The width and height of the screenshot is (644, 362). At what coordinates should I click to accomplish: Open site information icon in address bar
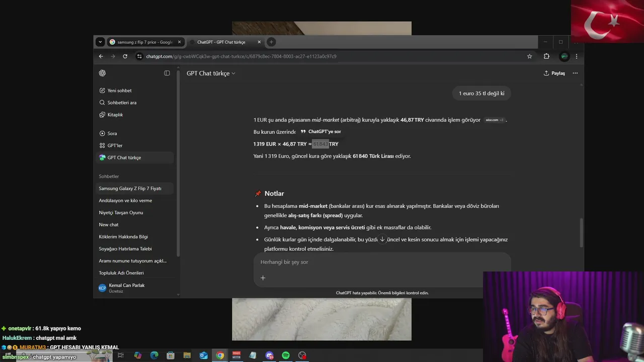point(139,56)
